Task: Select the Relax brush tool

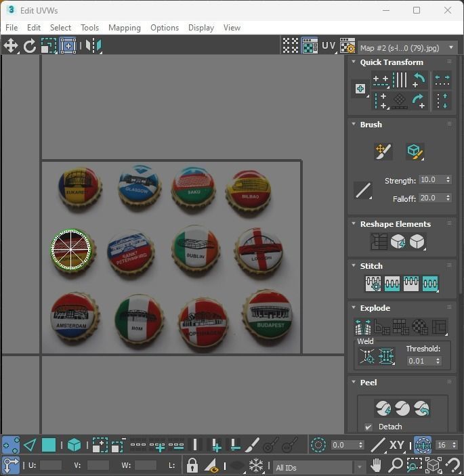Action: click(415, 151)
